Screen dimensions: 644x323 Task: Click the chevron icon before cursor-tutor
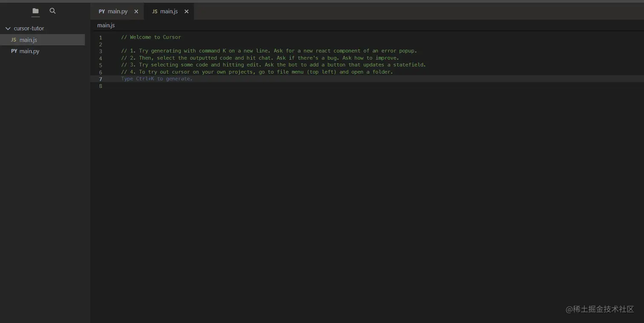click(7, 28)
